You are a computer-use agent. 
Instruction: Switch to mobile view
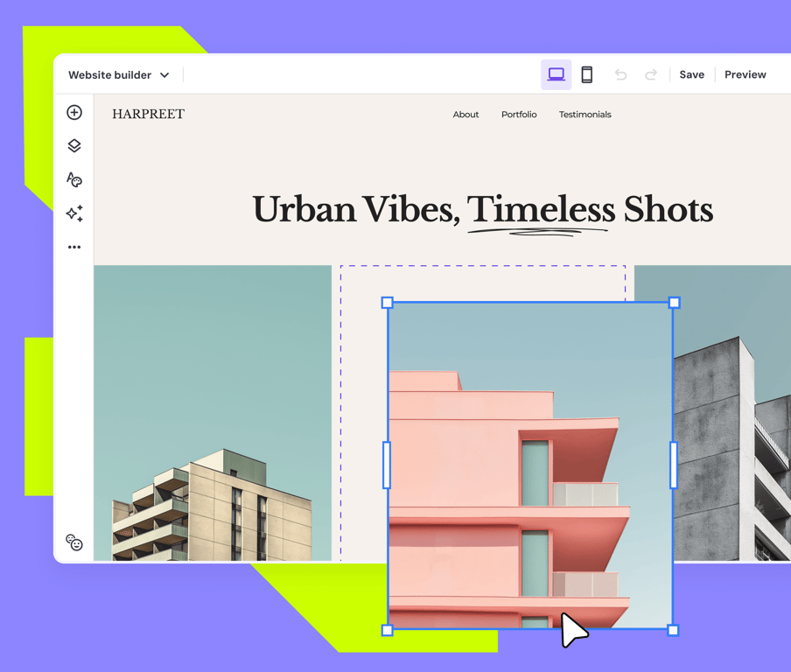pos(587,74)
